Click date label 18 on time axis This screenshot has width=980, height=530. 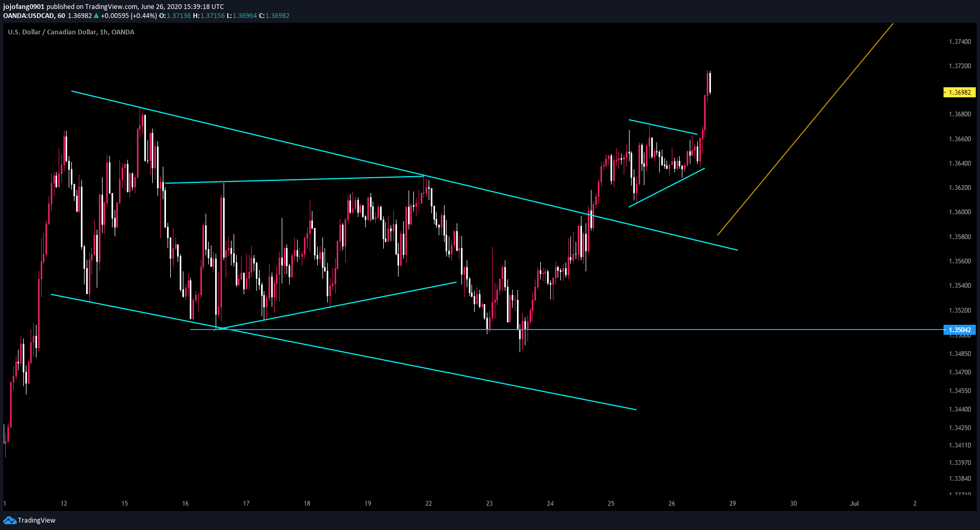(307, 504)
